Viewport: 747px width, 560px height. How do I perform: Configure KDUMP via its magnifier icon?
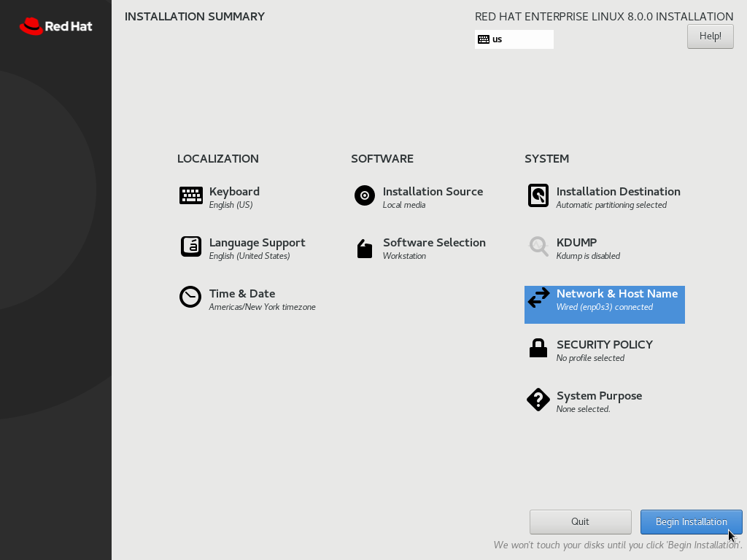point(538,246)
